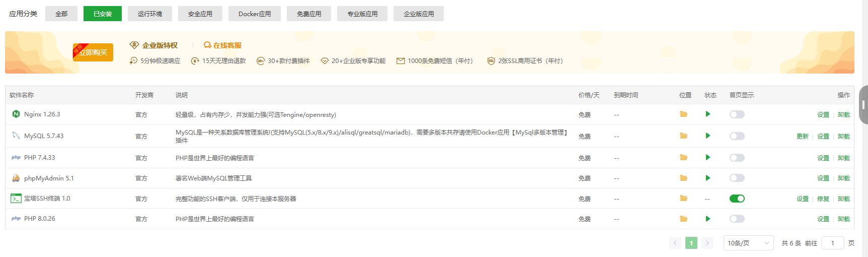
Task: Toggle homepage display for PHP 8.0.26
Action: click(x=737, y=219)
